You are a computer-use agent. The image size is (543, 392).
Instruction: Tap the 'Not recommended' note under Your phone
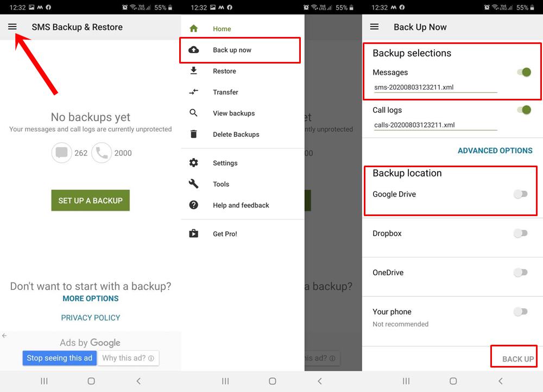(x=400, y=324)
